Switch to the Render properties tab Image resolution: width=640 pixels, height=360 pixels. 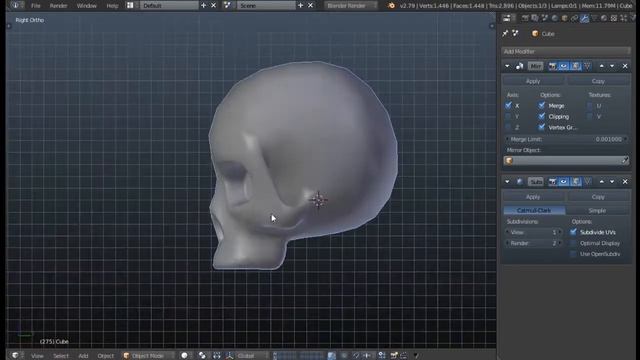click(x=525, y=18)
